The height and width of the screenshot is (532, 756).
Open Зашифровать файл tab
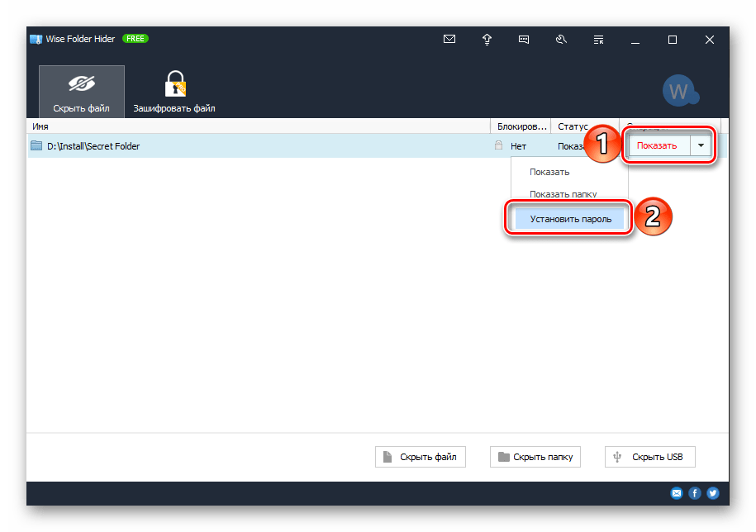pyautogui.click(x=174, y=92)
